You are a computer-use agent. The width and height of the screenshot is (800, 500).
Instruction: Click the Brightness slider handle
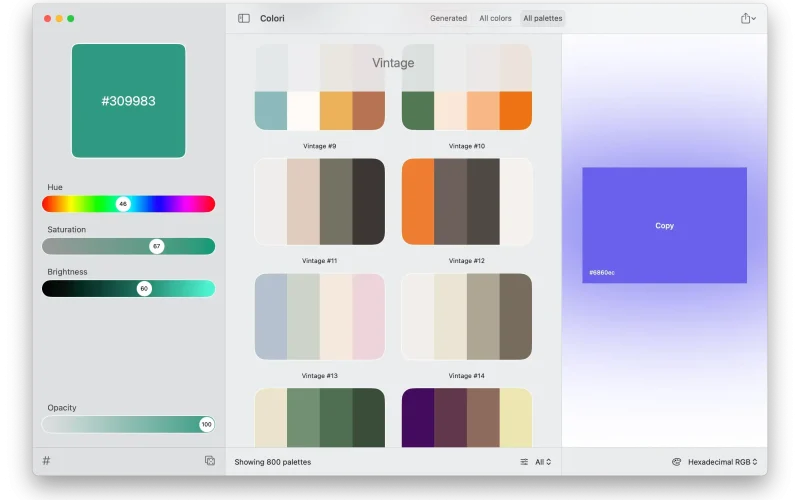pos(144,289)
